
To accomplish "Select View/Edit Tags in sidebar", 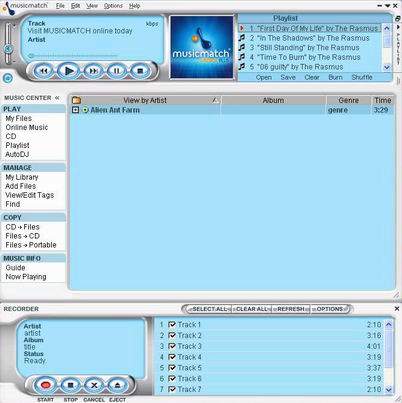I will tap(30, 195).
